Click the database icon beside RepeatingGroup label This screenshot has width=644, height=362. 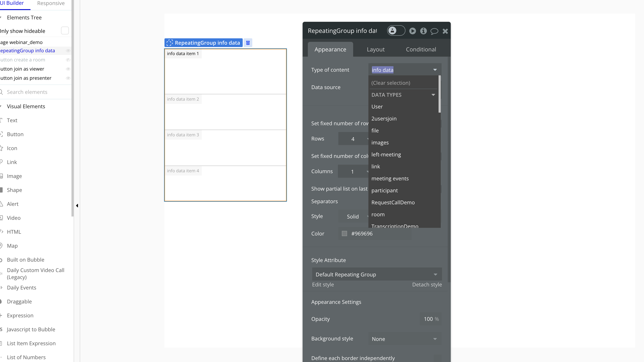(248, 43)
